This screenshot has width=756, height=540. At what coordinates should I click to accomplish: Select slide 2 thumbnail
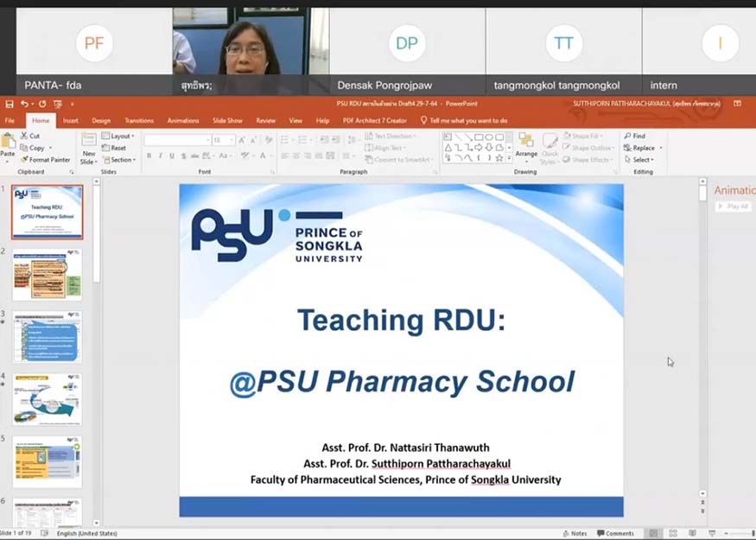pyautogui.click(x=48, y=275)
